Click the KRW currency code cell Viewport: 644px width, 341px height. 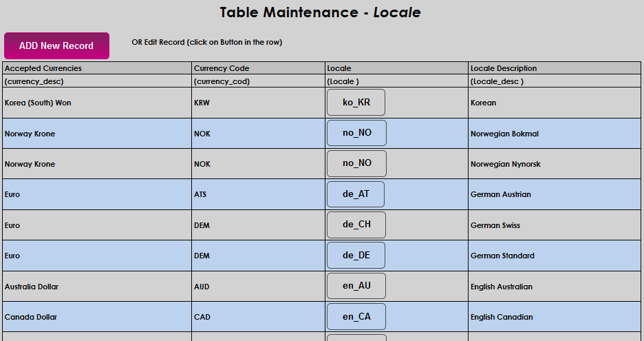coord(202,103)
